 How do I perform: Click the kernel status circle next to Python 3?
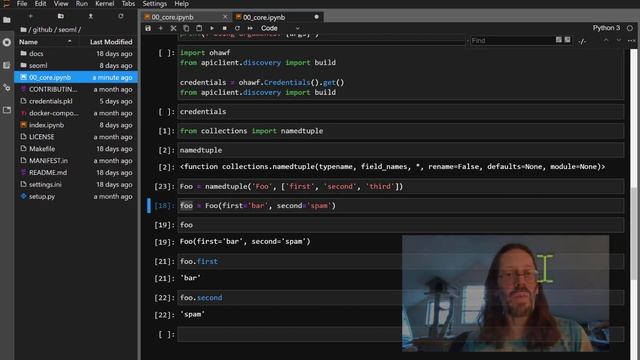(x=630, y=28)
